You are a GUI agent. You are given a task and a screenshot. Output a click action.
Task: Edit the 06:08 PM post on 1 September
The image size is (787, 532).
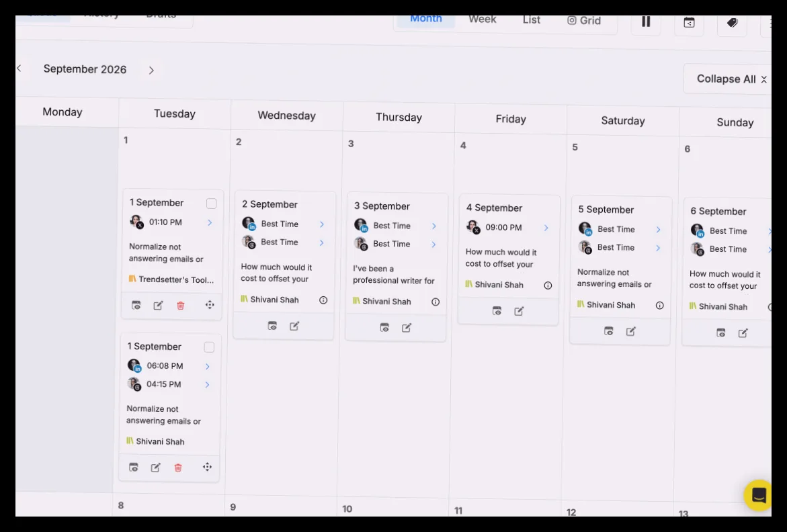point(156,468)
